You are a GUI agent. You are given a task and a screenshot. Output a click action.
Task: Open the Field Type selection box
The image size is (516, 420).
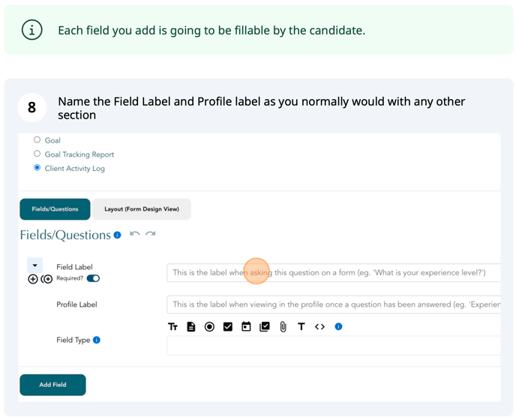point(333,346)
